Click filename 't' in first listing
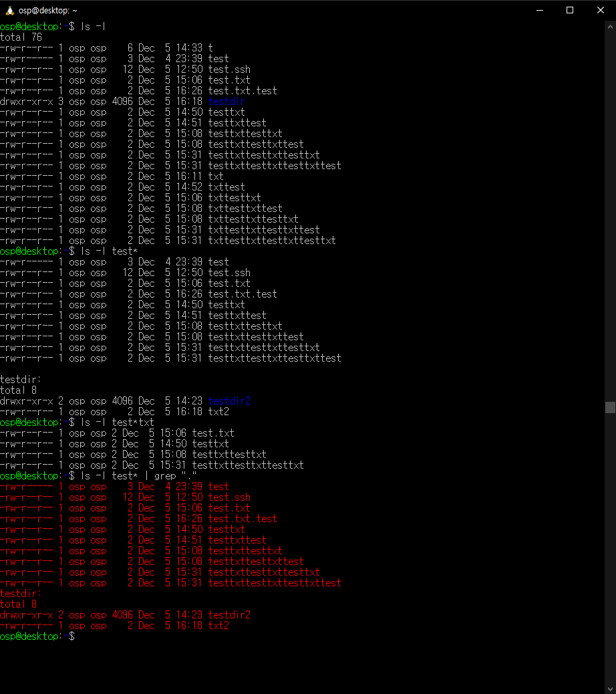This screenshot has height=694, width=616. click(210, 47)
